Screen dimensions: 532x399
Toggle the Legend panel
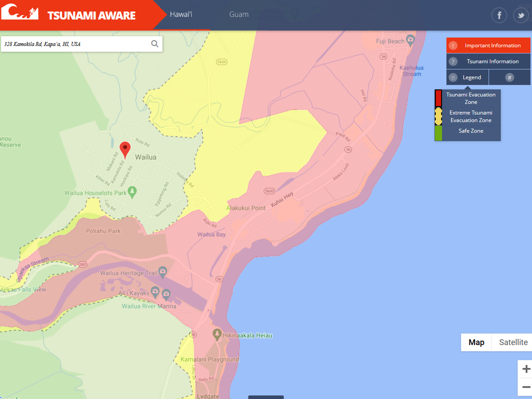pos(467,77)
